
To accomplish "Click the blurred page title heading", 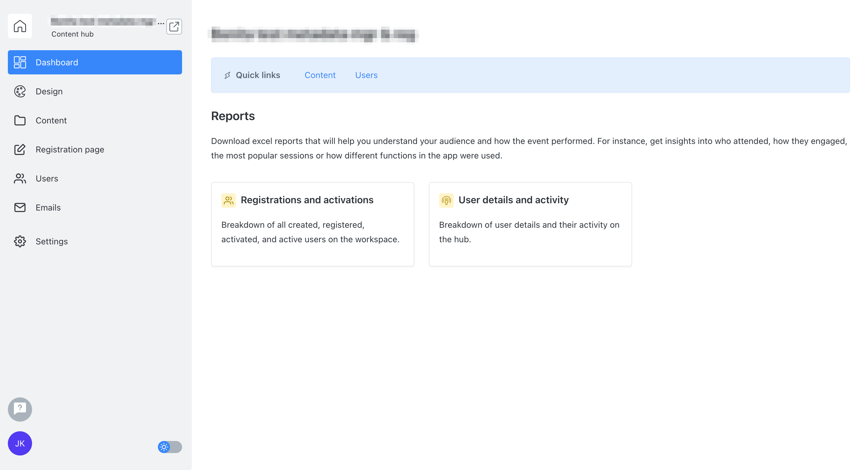I will click(314, 35).
